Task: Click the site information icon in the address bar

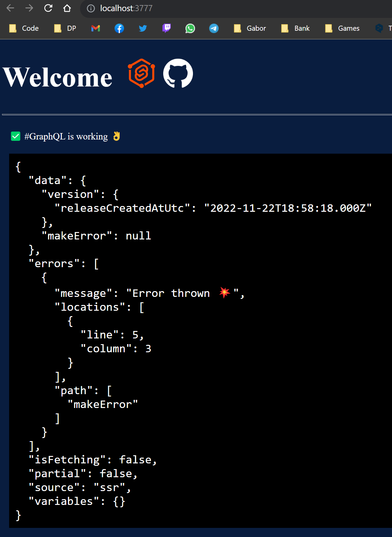Action: click(x=91, y=8)
